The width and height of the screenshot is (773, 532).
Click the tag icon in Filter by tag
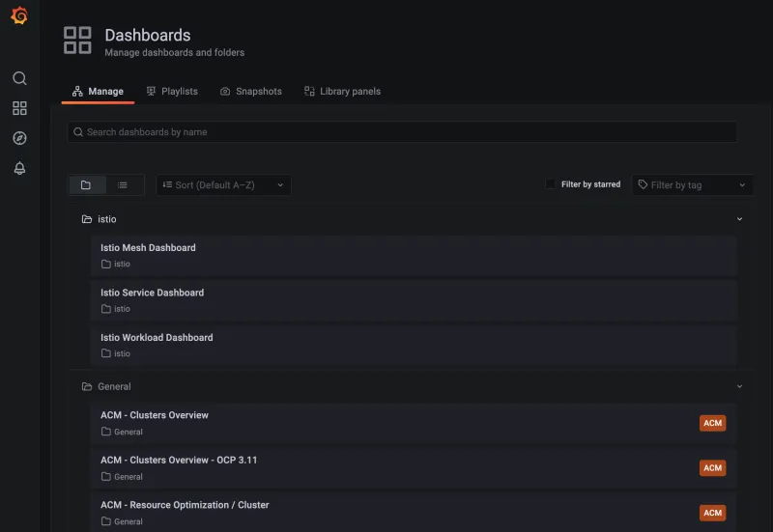click(x=643, y=184)
